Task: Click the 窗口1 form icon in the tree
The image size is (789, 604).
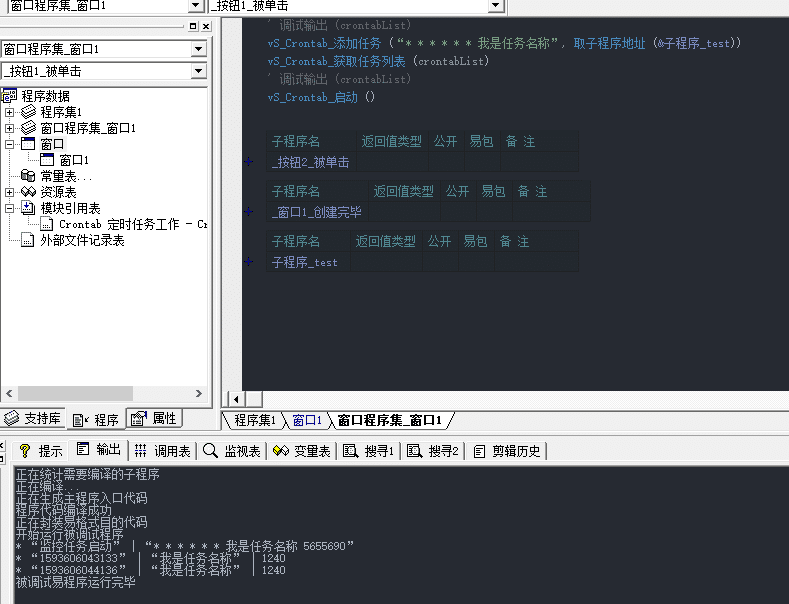Action: pyautogui.click(x=47, y=160)
